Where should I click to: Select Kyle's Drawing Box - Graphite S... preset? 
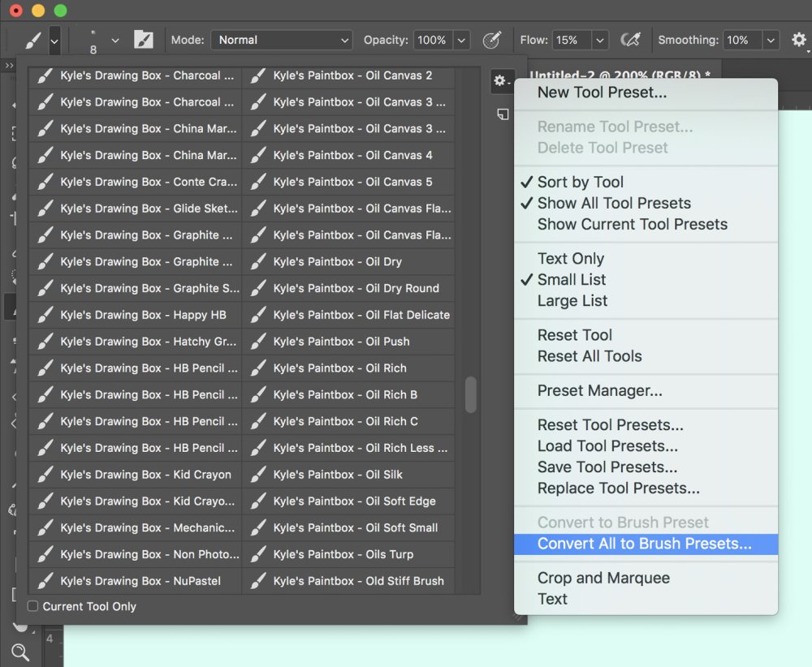click(x=135, y=288)
